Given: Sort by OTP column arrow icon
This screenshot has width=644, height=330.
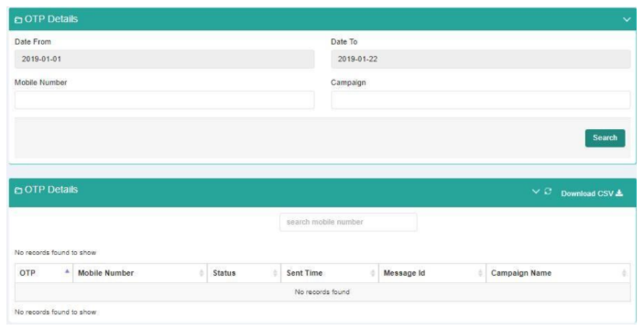Looking at the screenshot, I should pos(67,271).
